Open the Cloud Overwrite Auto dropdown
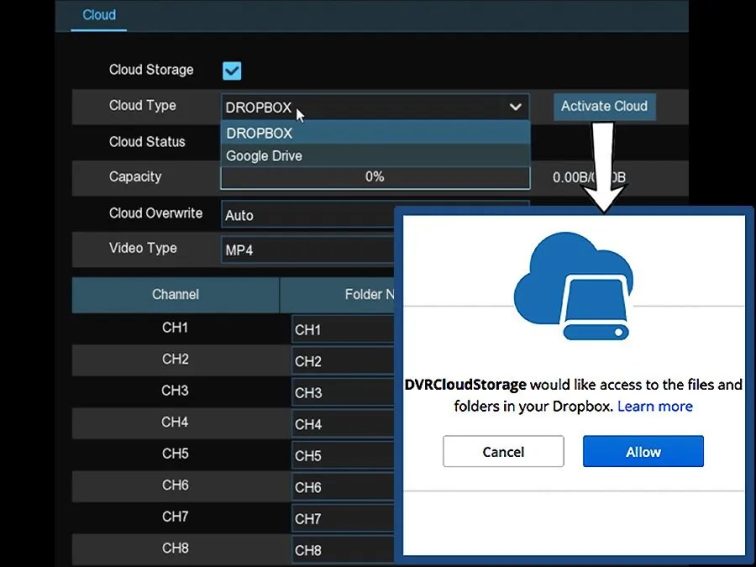This screenshot has height=567, width=756. tap(309, 215)
